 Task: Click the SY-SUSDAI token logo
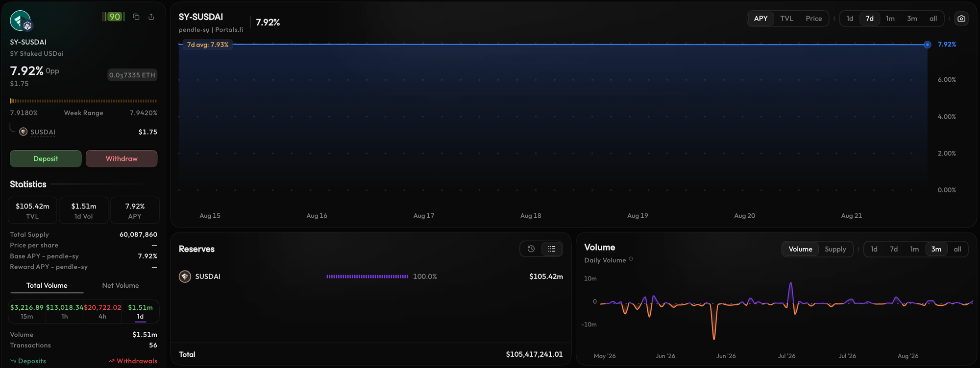point(21,21)
